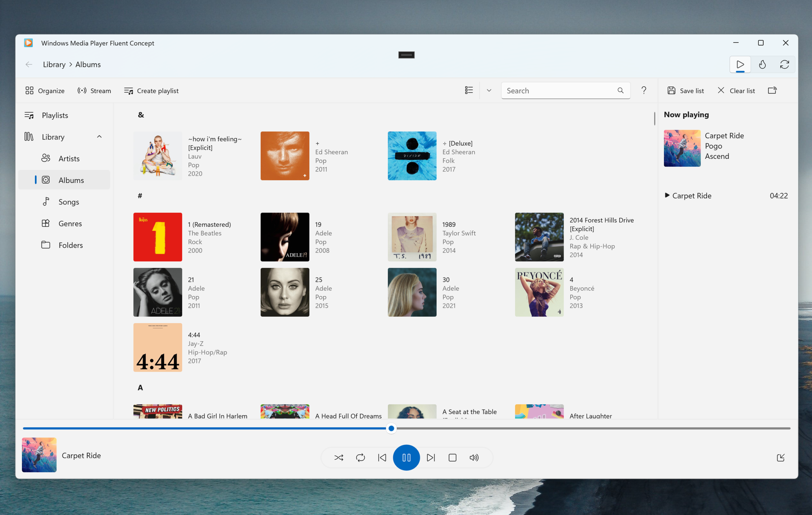812x515 pixels.
Task: Select Carpet Ride track in Now playing list
Action: [726, 196]
